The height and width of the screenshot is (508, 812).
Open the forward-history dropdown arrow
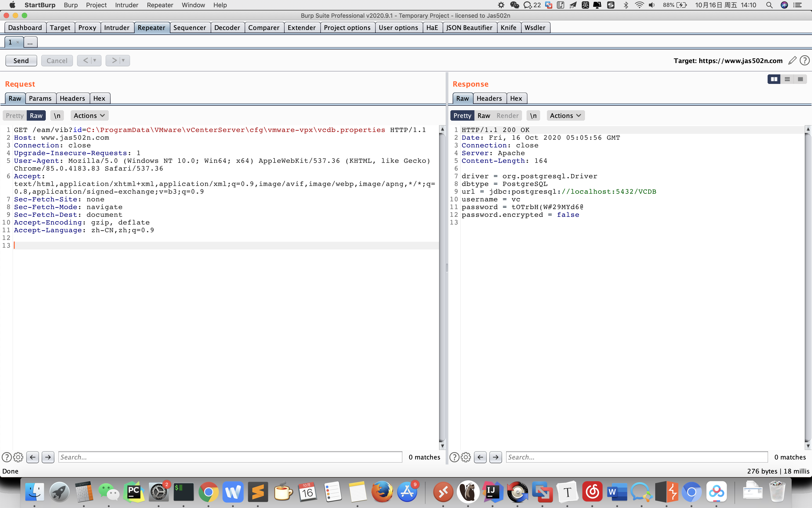(x=123, y=61)
